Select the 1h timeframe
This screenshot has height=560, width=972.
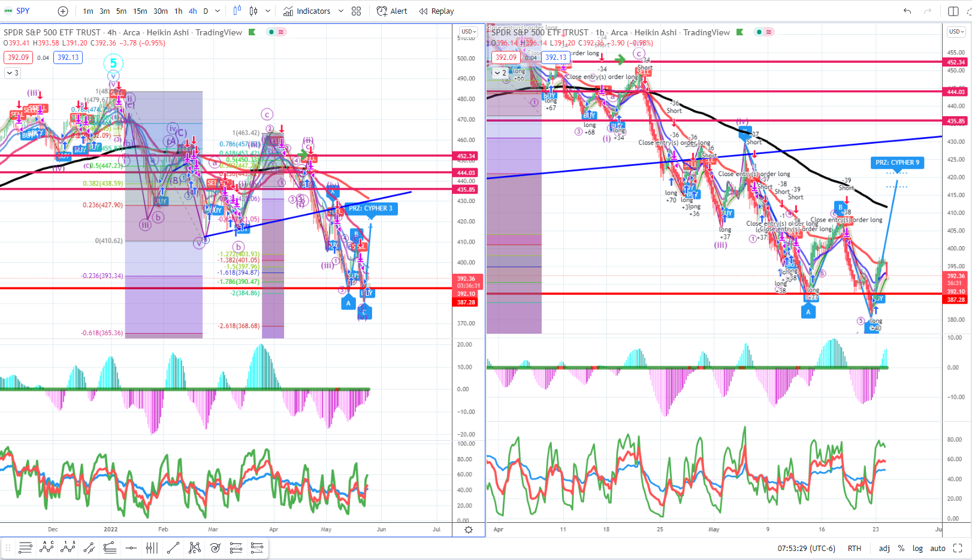[179, 11]
